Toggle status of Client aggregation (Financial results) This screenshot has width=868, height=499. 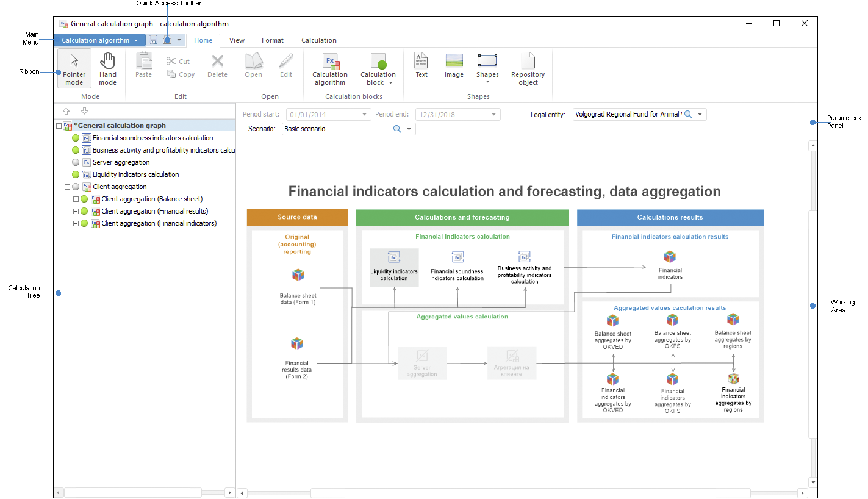(84, 211)
